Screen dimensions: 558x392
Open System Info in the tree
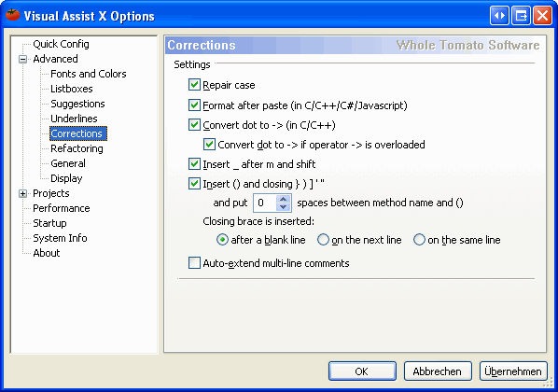click(x=60, y=238)
